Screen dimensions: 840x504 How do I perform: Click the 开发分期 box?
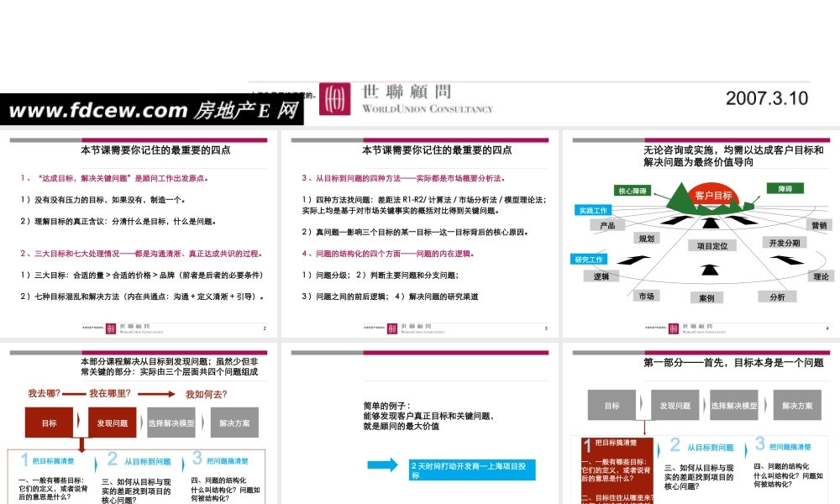[785, 243]
